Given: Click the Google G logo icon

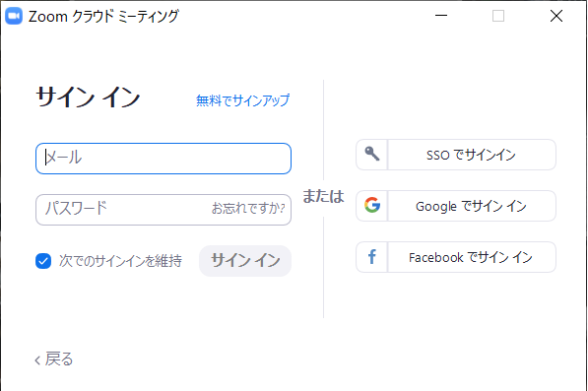Looking at the screenshot, I should click(x=372, y=205).
